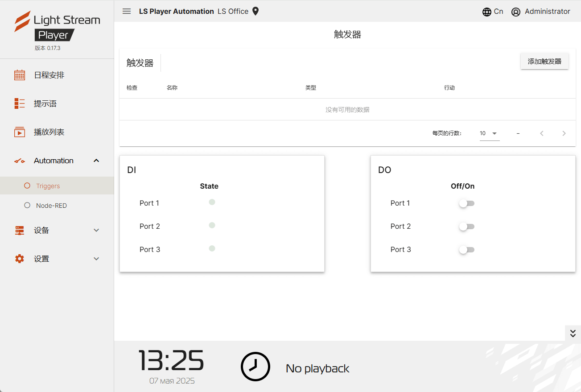Image resolution: width=581 pixels, height=392 pixels.
Task: Click DI Port 1 state indicator
Action: tap(212, 202)
